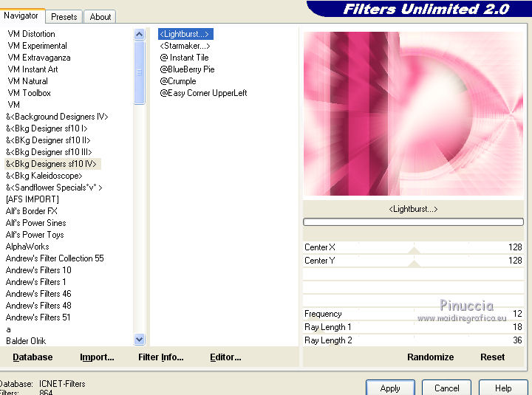Select &<Bkg Designers sf10 IV> category

click(x=51, y=164)
